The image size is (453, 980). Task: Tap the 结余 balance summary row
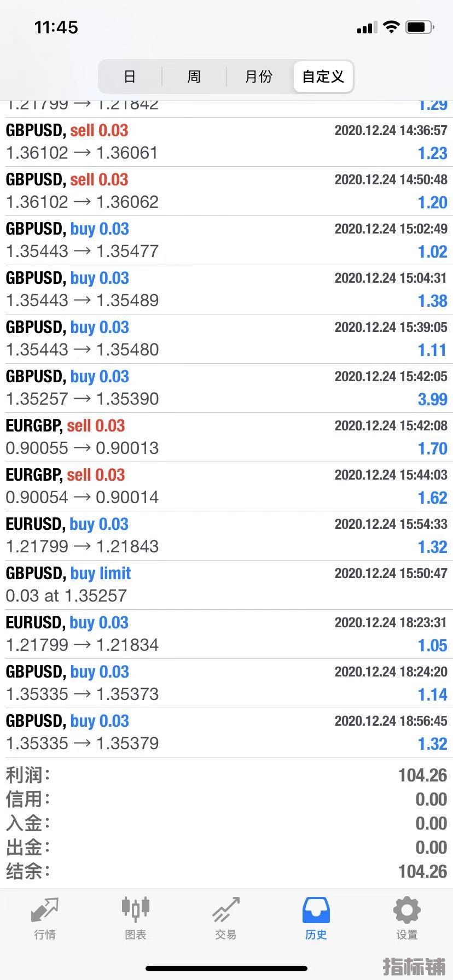click(226, 871)
